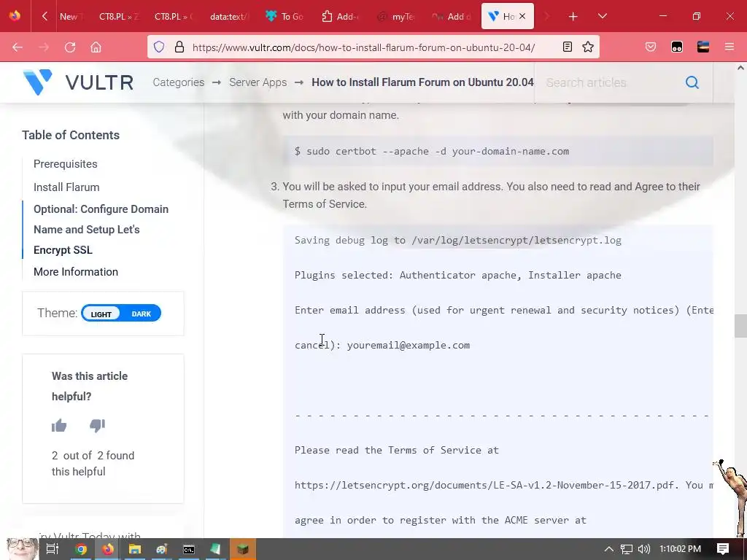
Task: Open Command Prompt from taskbar
Action: point(189,549)
